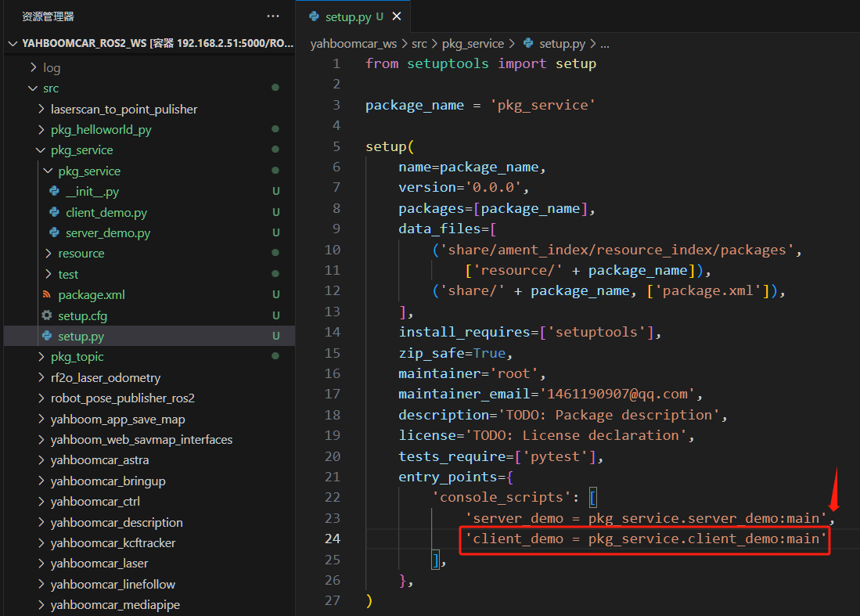Click the gear icon beside setup.cfg
Image resolution: width=860 pixels, height=616 pixels.
47,315
